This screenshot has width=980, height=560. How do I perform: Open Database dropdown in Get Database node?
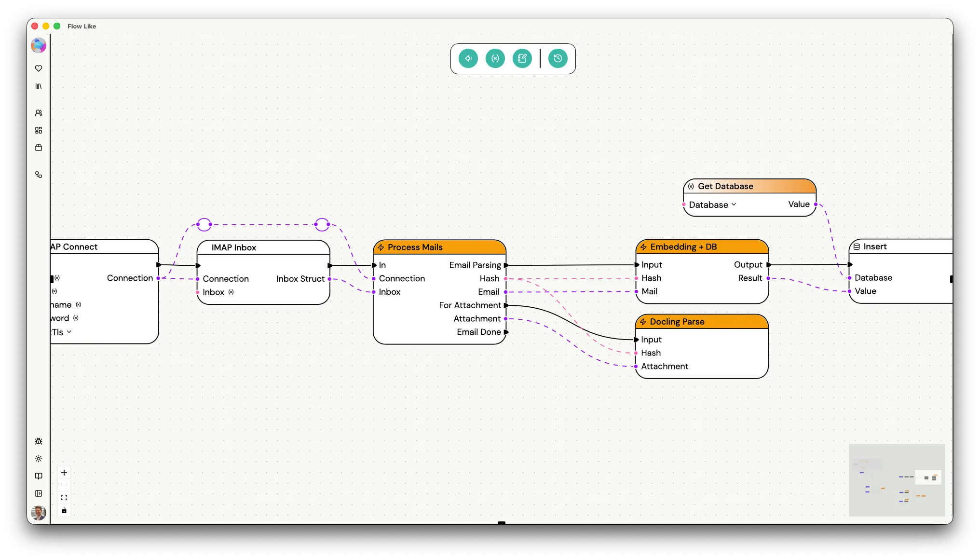[x=712, y=205]
